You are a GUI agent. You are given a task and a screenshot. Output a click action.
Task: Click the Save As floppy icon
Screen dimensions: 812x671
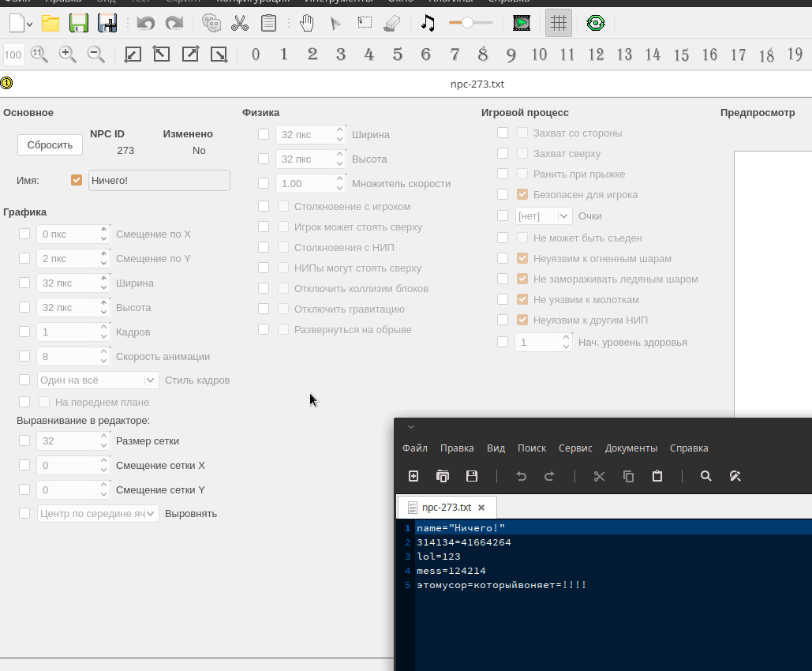[x=107, y=24]
